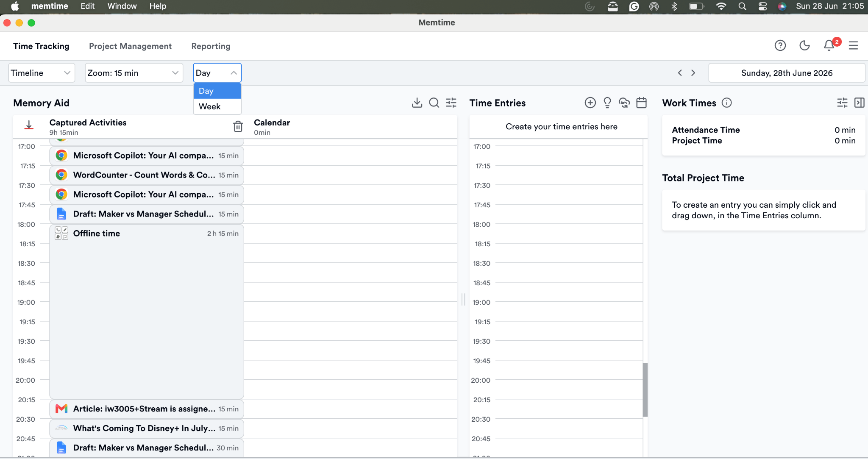Select Week option in dropdown list
Image resolution: width=868 pixels, height=459 pixels.
coord(217,106)
